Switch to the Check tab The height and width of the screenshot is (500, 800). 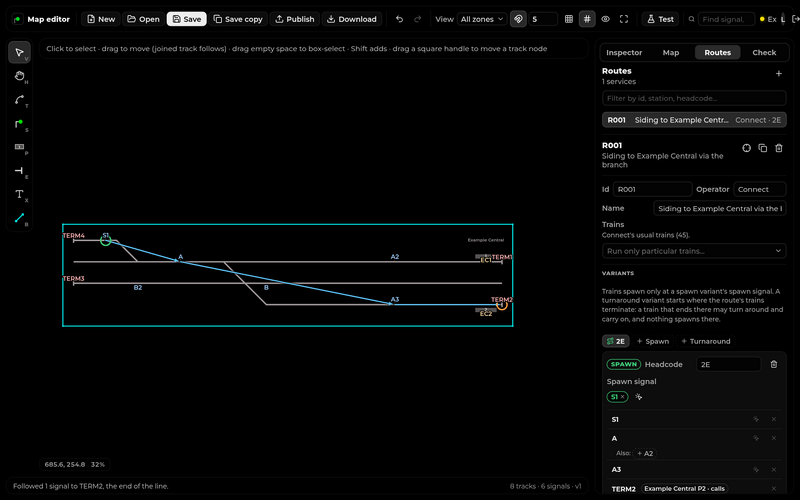pyautogui.click(x=764, y=53)
